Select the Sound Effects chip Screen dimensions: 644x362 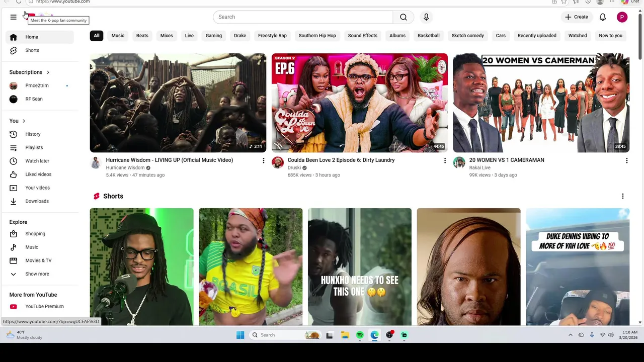(363, 36)
